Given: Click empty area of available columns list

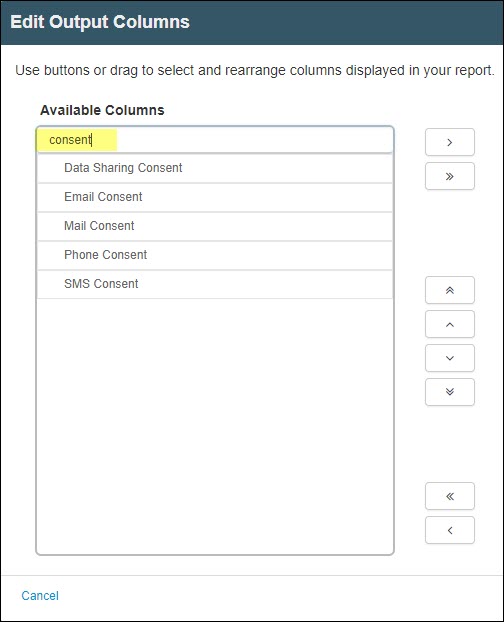Looking at the screenshot, I should (215, 426).
